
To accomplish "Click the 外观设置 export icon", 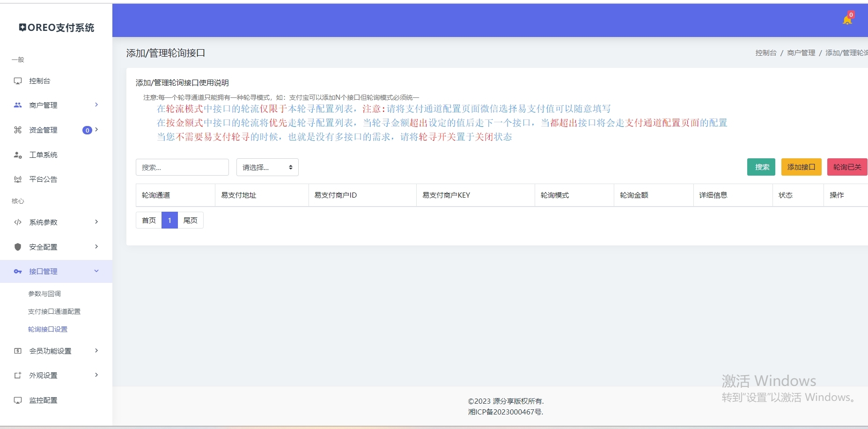I will (x=18, y=376).
